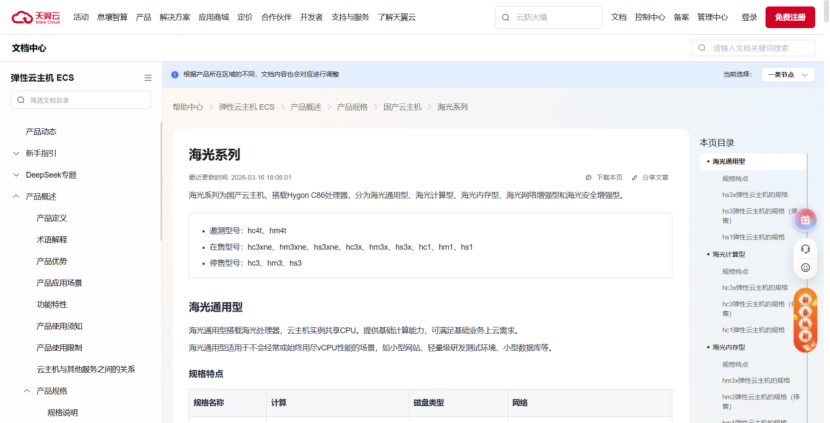This screenshot has width=830, height=423.
Task: Jump to 海光内存型 in page contents
Action: point(729,347)
